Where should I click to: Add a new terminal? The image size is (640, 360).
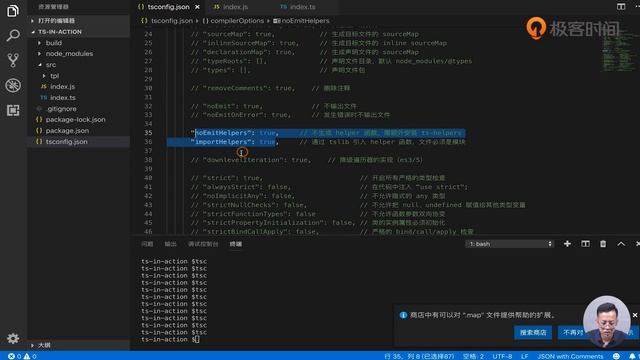pos(567,244)
